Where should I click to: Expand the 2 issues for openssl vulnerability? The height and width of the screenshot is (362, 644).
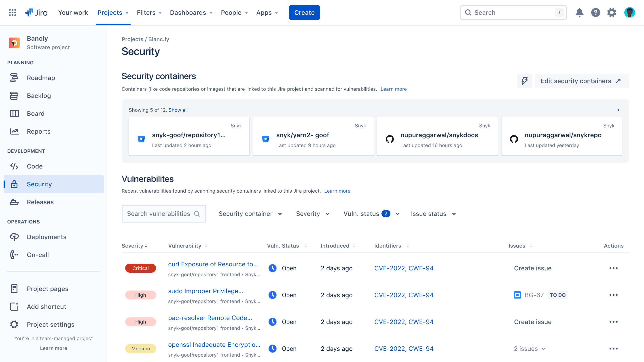529,349
